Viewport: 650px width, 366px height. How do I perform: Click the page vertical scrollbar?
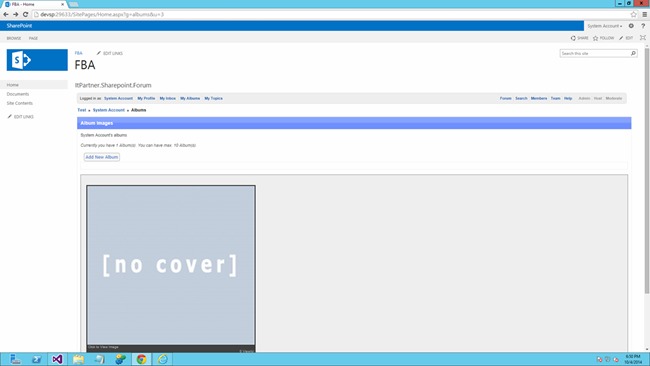pos(647,171)
